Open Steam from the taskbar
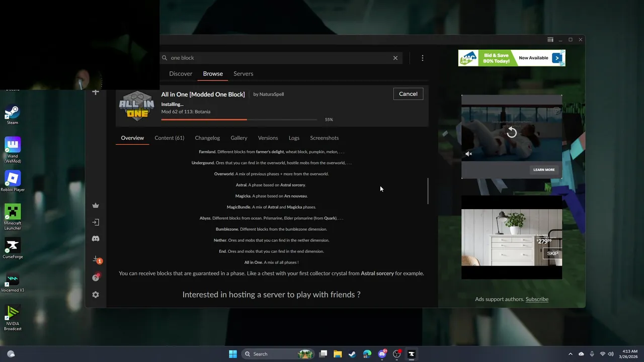644x362 pixels. (352, 354)
